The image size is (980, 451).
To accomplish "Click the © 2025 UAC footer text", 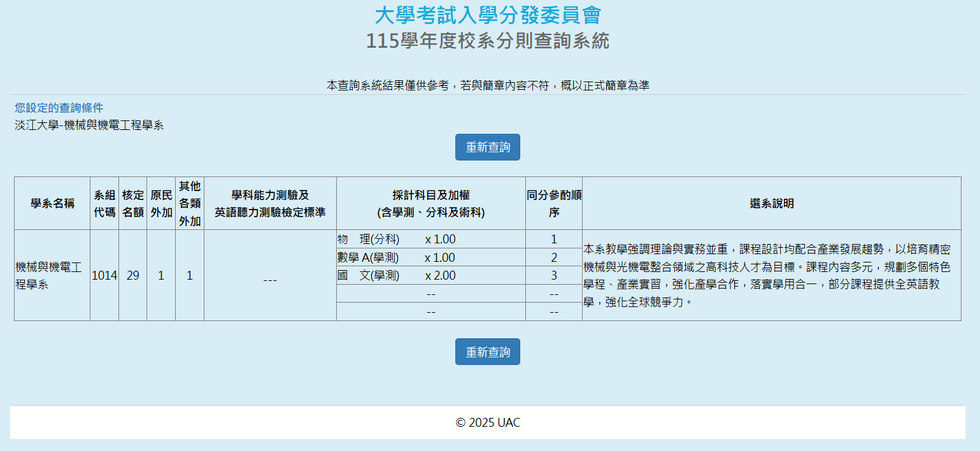I will 488,423.
